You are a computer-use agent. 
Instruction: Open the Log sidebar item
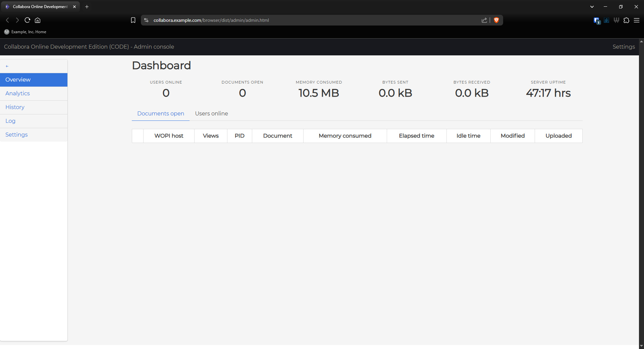10,121
